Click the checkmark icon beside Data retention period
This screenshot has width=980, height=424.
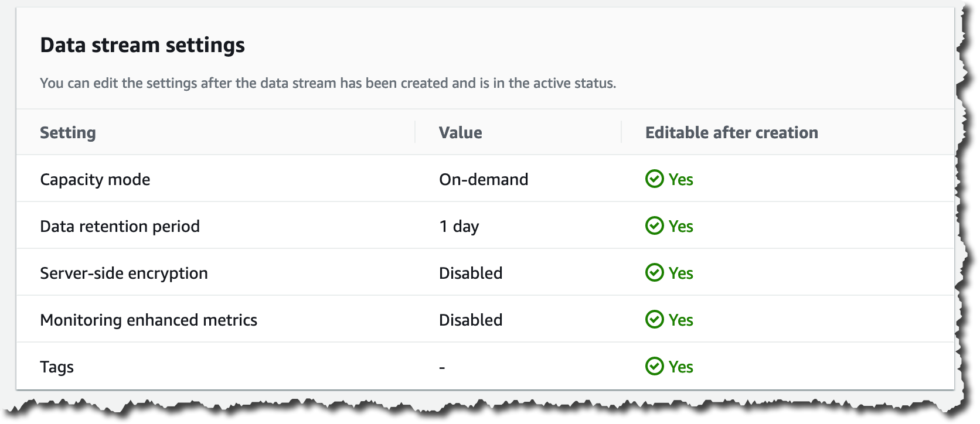(x=654, y=226)
